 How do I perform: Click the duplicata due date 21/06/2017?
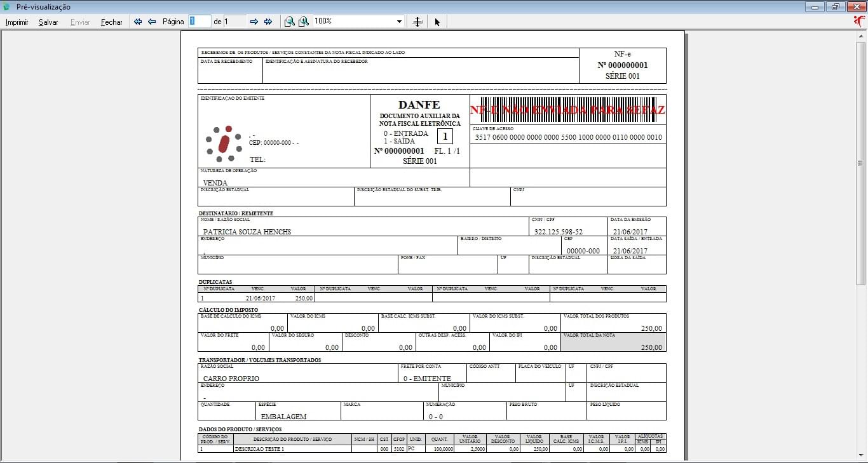pyautogui.click(x=261, y=298)
